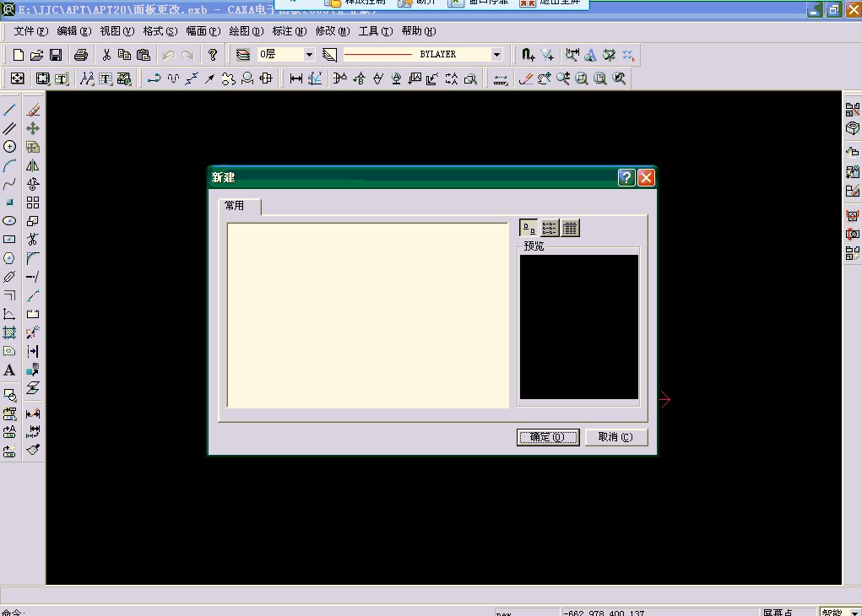The height and width of the screenshot is (616, 862).
Task: Activate the mirror tool
Action: coord(33,165)
